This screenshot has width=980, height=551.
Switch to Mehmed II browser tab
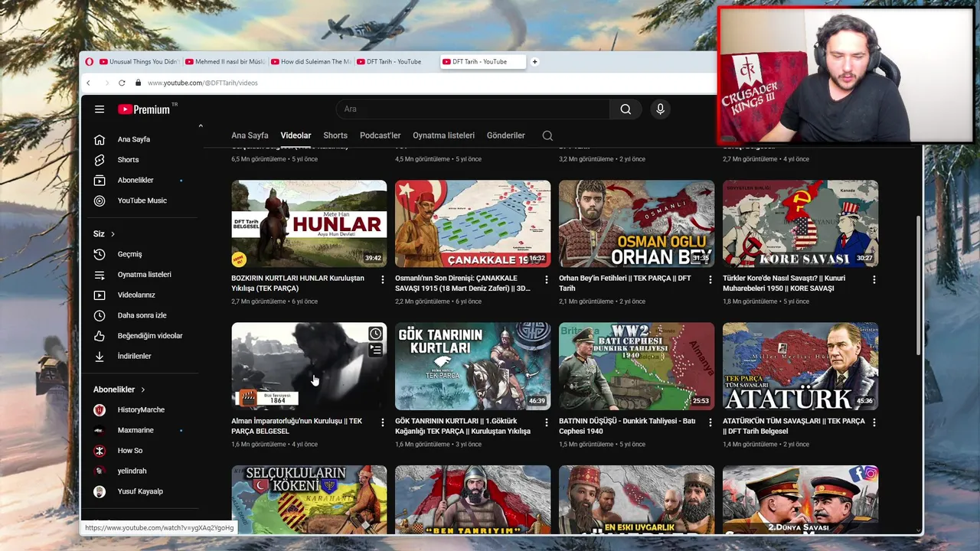pyautogui.click(x=226, y=61)
